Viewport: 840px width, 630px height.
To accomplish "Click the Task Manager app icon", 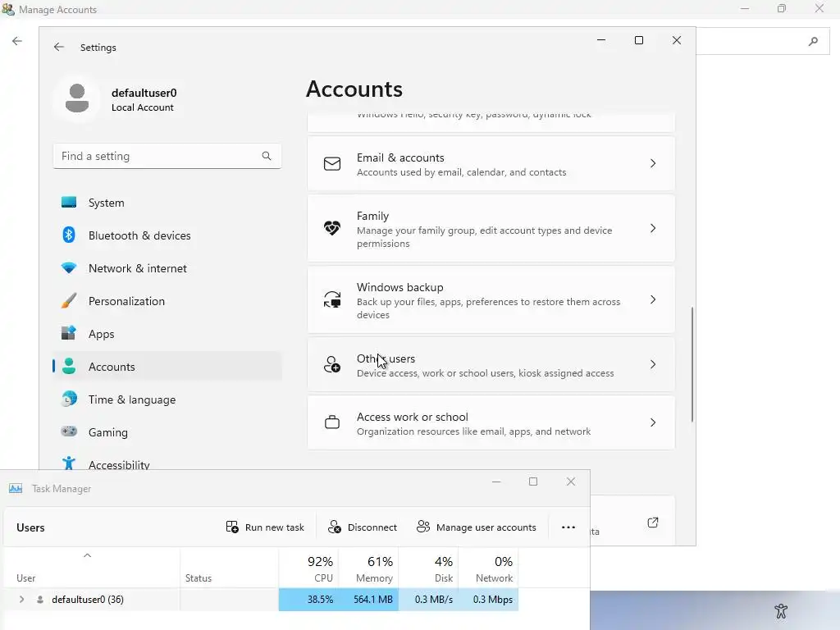I will click(16, 488).
